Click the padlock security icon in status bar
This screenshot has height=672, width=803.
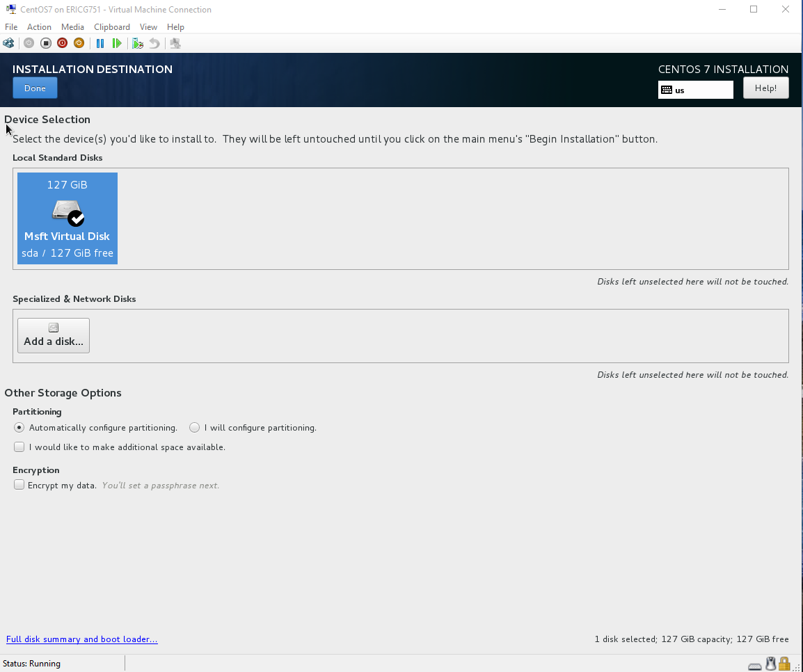coord(784,664)
